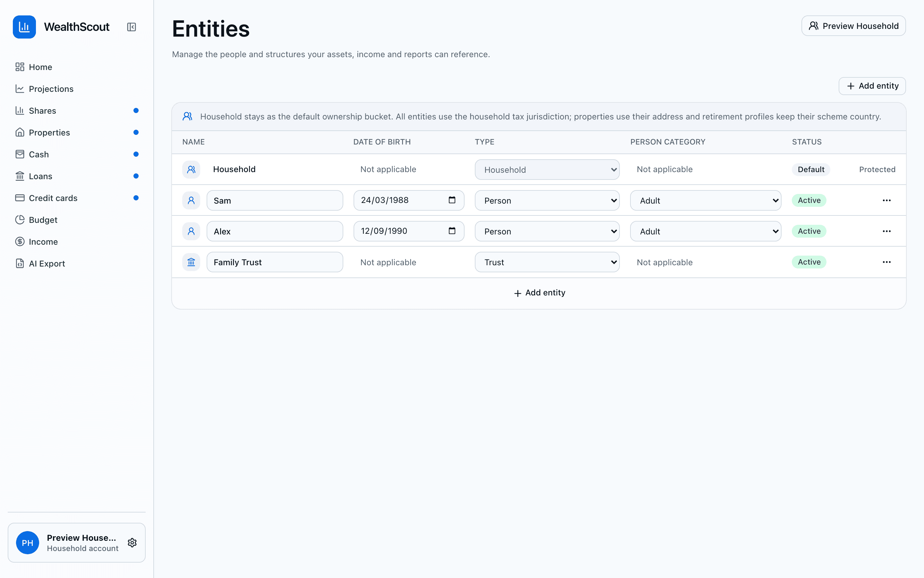This screenshot has height=578, width=924.
Task: Click Add entity at table bottom
Action: click(x=539, y=293)
